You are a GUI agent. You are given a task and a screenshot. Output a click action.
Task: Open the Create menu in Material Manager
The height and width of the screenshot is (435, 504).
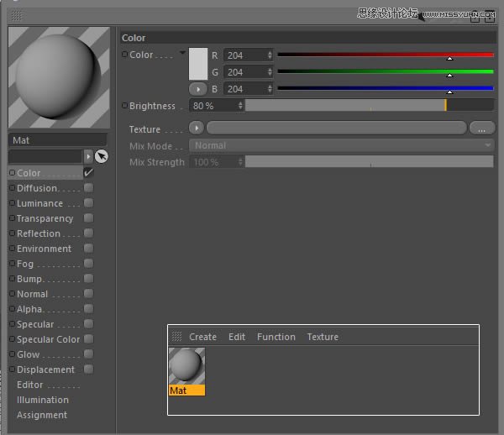(x=202, y=337)
